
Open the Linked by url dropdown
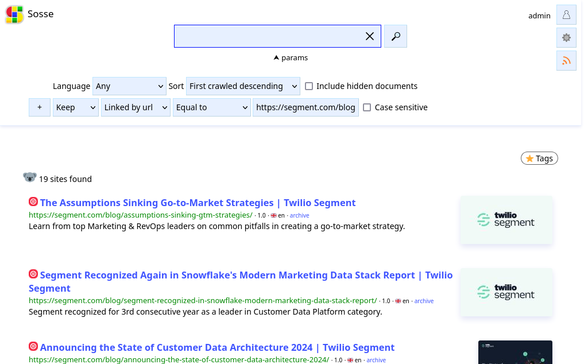point(136,107)
